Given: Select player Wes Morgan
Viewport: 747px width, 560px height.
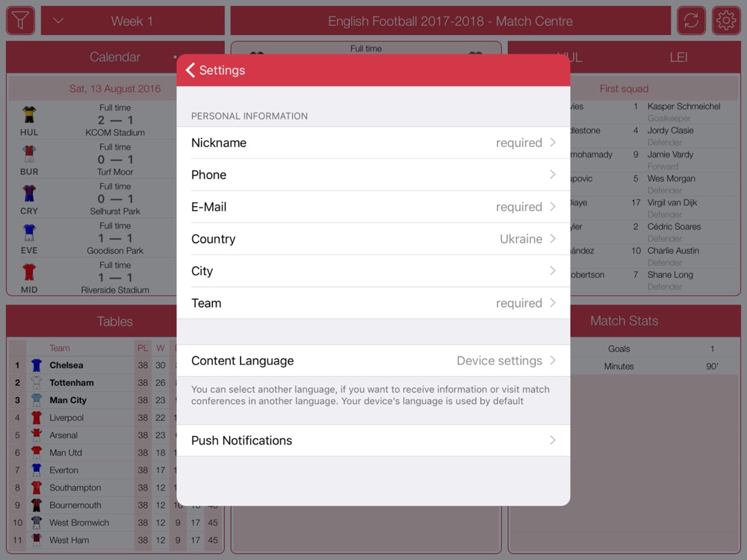Looking at the screenshot, I should pos(672,178).
